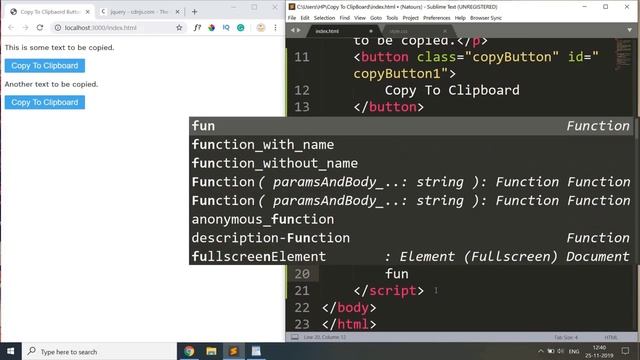The image size is (640, 360).
Task: Open Chrome profile avatar
Action: point(261,28)
